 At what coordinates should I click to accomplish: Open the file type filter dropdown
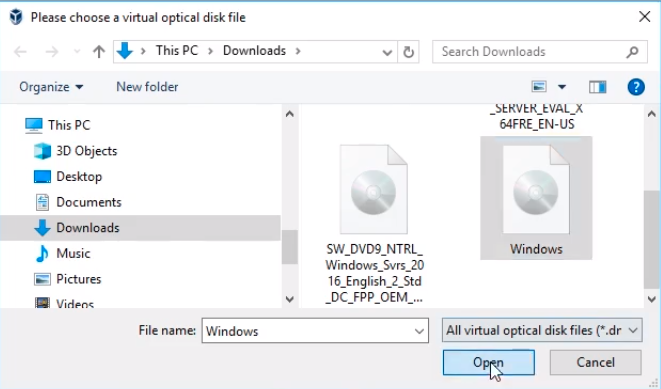(x=542, y=330)
